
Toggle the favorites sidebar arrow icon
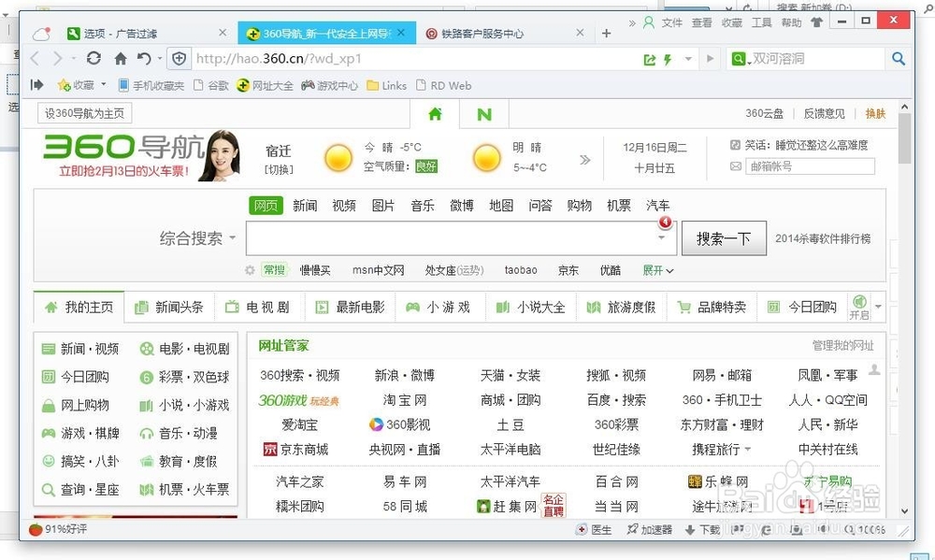coord(37,85)
